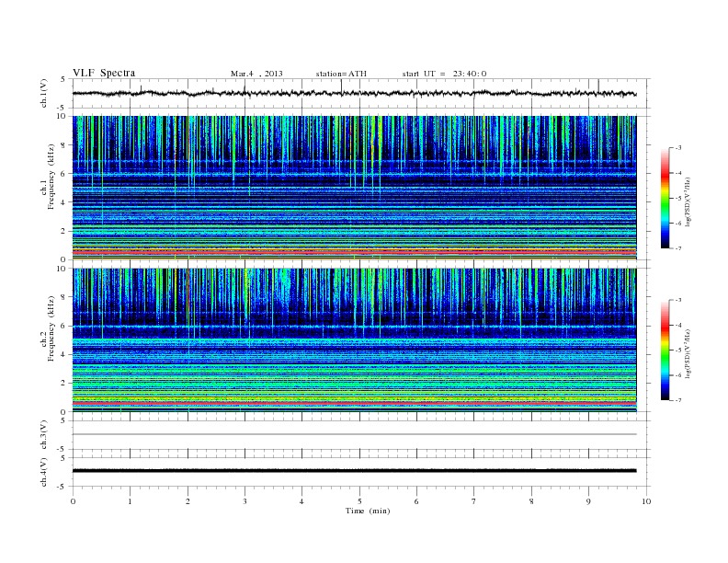
Task: Click the "VLF Spectra" plot title
Action: click(x=104, y=73)
